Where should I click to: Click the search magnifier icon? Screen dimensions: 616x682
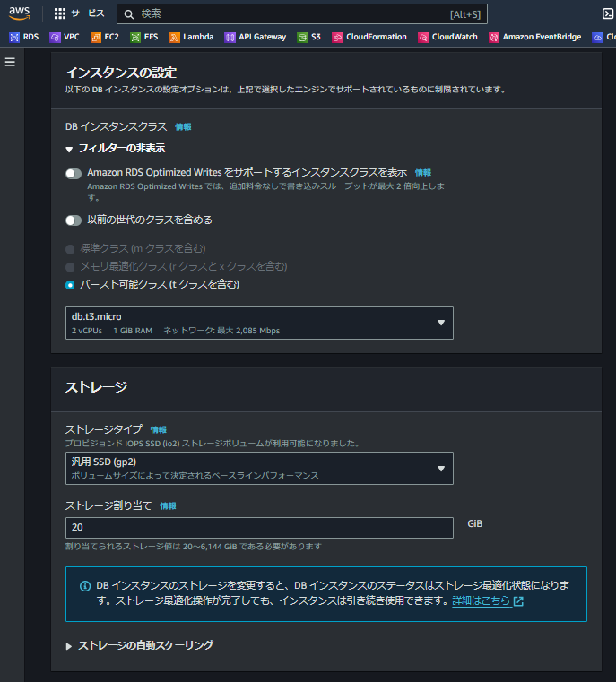tap(129, 14)
